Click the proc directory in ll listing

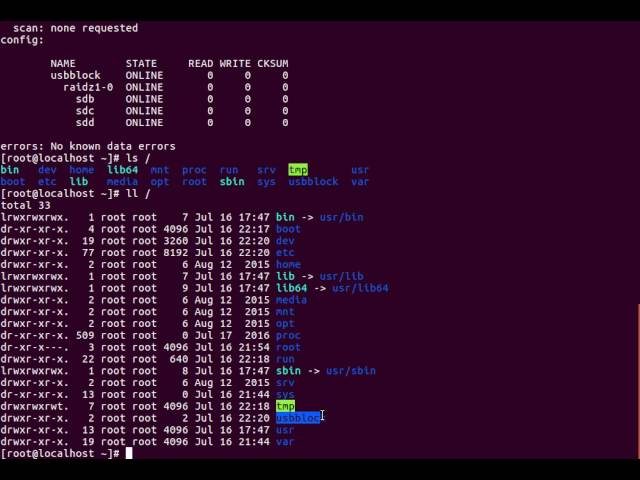(288, 336)
